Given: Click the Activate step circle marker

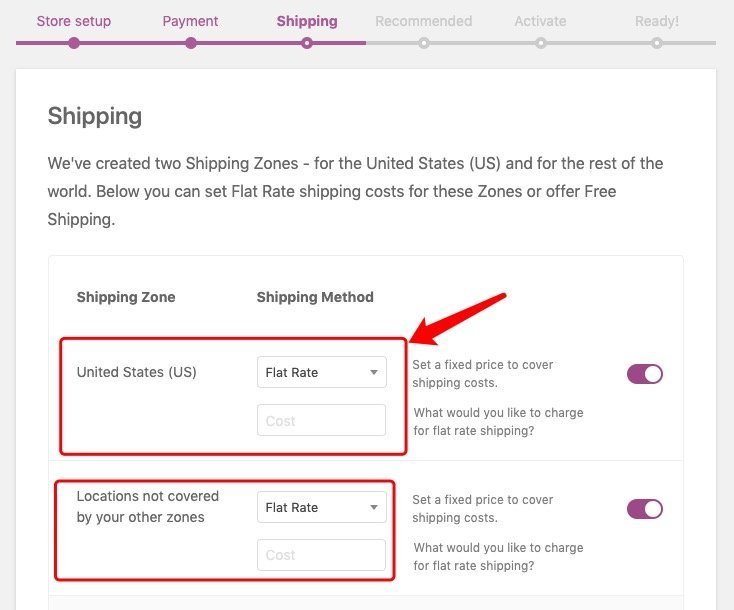Looking at the screenshot, I should [540, 43].
